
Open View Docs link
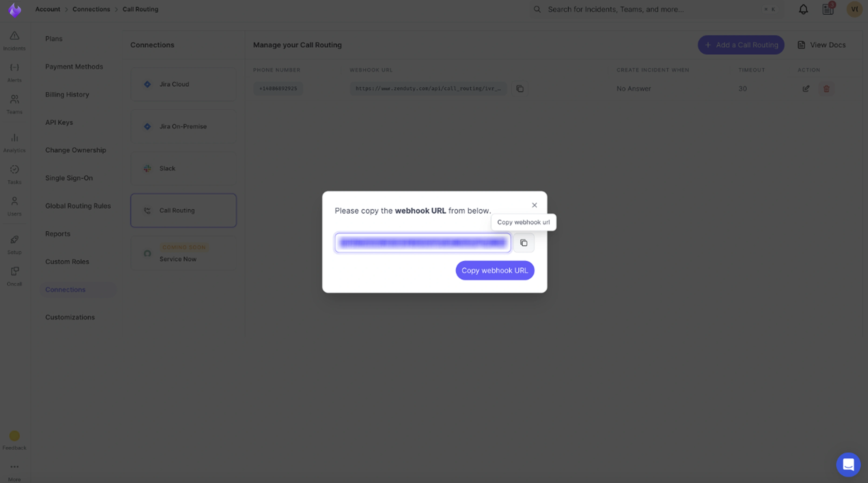(822, 45)
